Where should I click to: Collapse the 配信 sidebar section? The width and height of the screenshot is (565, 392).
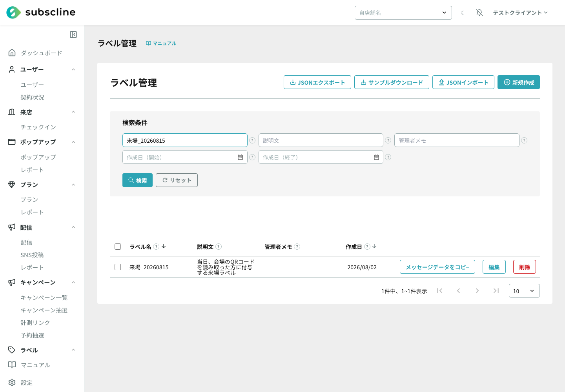73,227
